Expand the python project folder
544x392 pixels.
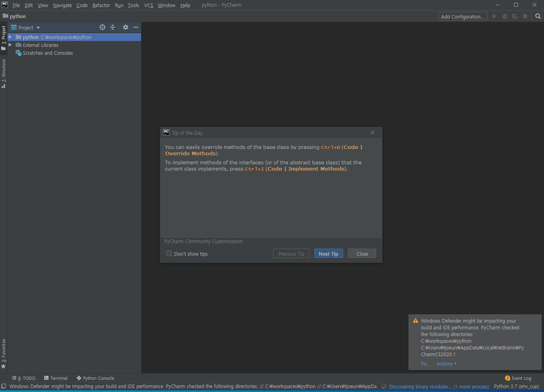(x=10, y=37)
